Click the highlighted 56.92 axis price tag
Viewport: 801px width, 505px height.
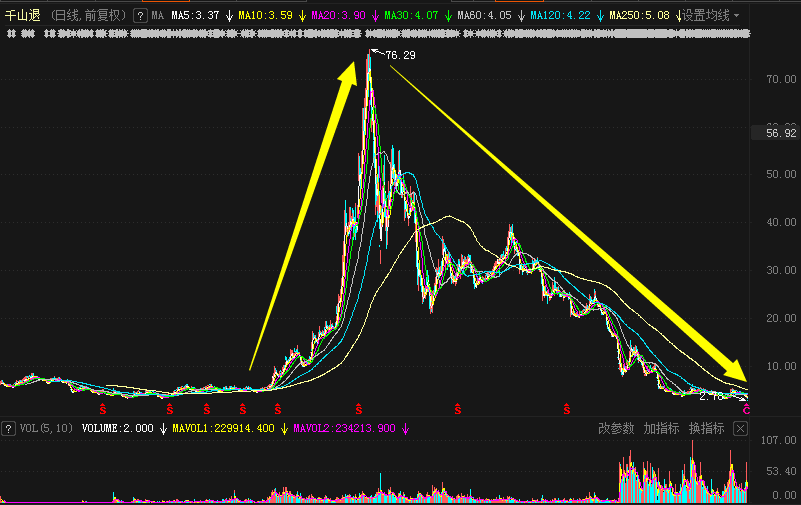tap(781, 133)
